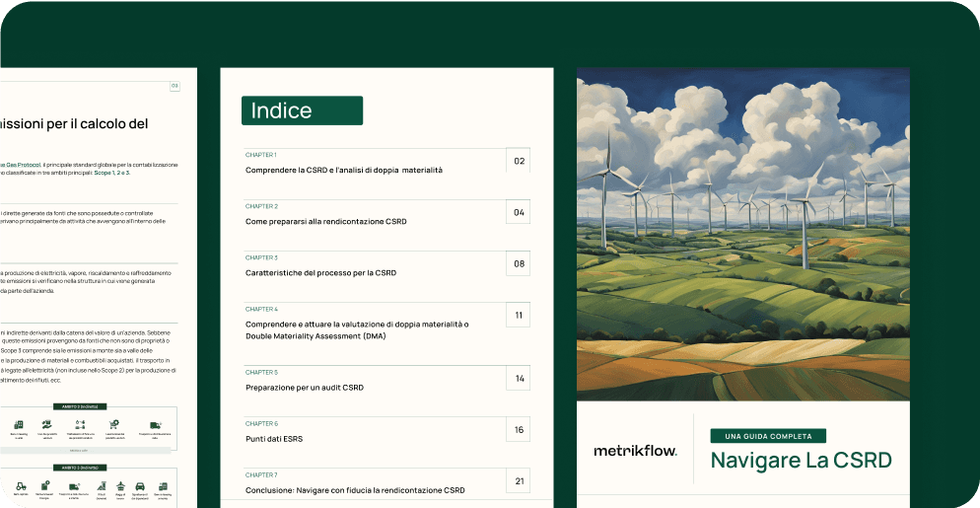Click the upper AMBITO Indirette banner
The image size is (980, 508).
coord(80,406)
